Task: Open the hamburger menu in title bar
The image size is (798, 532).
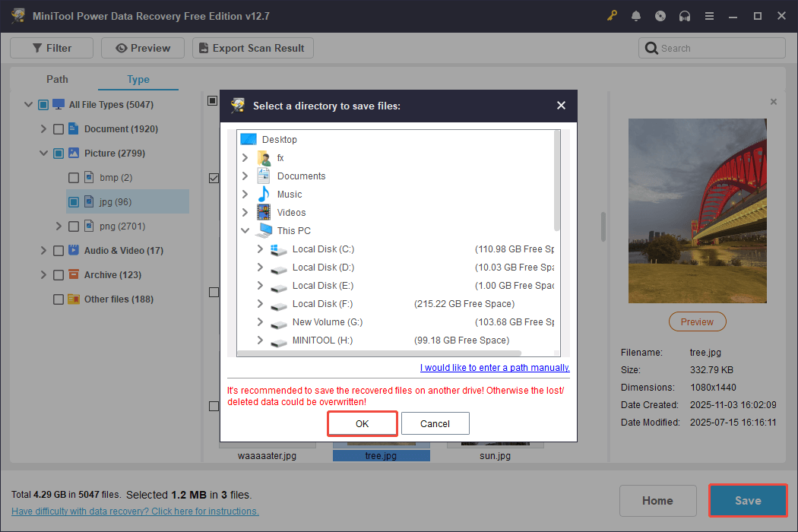Action: [x=709, y=15]
